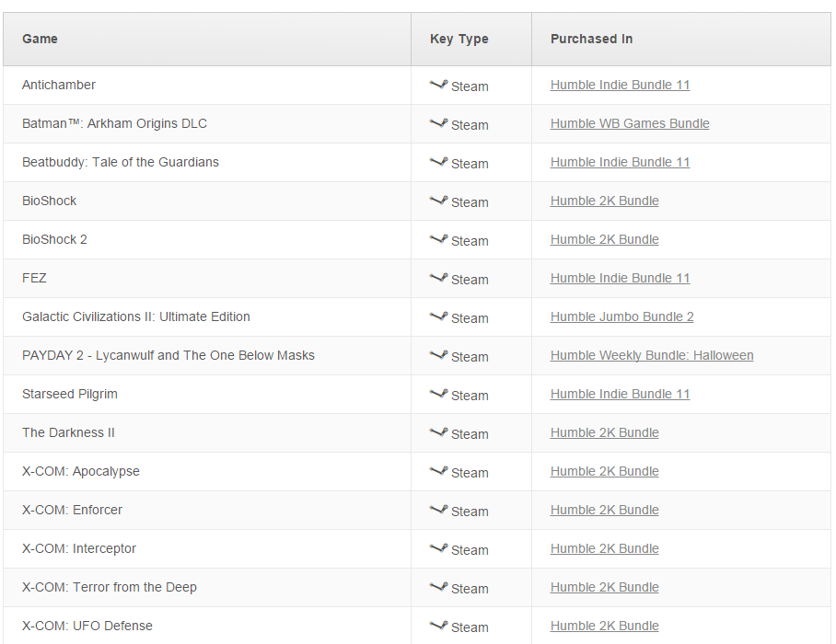Click the Steam icon in the Antichamber row
Image resolution: width=836 pixels, height=644 pixels.
(x=438, y=84)
